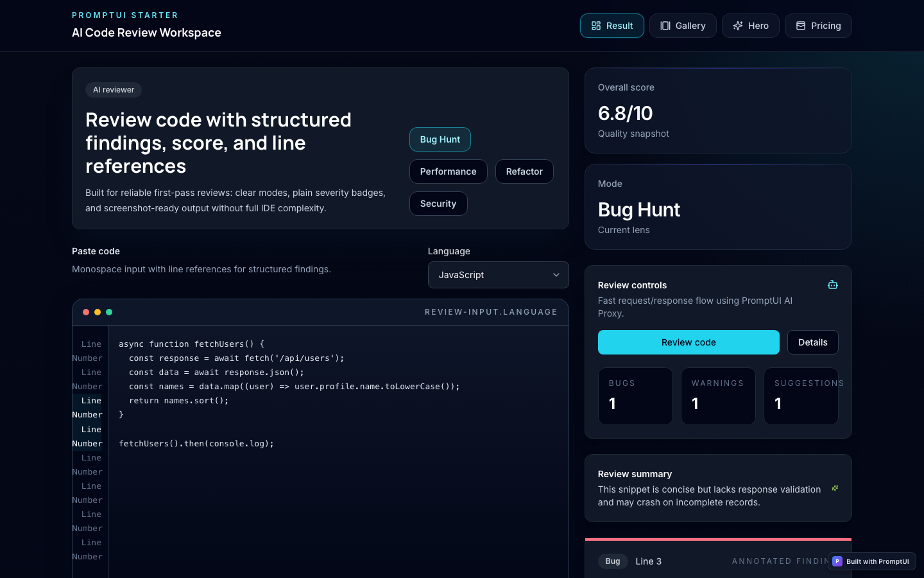The height and width of the screenshot is (578, 924).
Task: Click the 'Line 3' reference text
Action: pyautogui.click(x=648, y=561)
